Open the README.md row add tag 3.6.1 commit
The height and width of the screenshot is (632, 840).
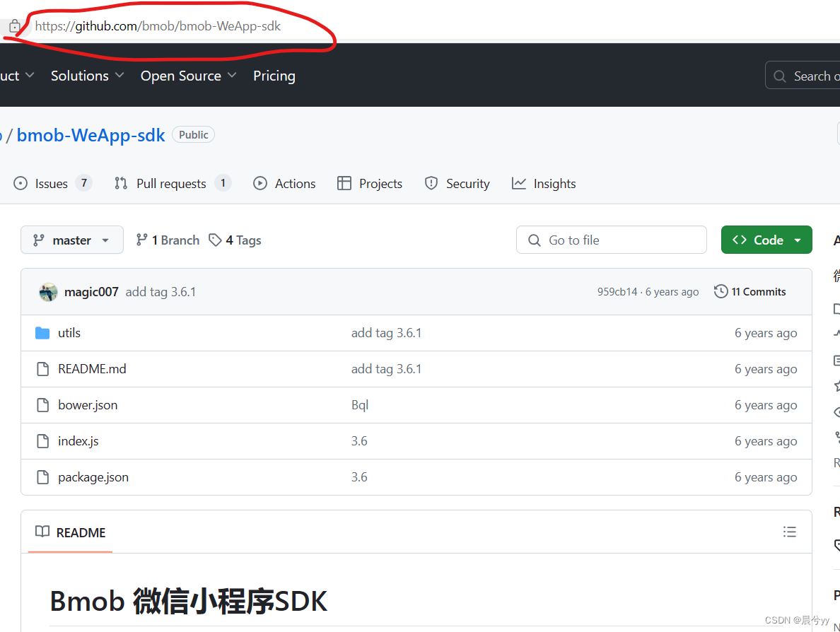(x=386, y=369)
